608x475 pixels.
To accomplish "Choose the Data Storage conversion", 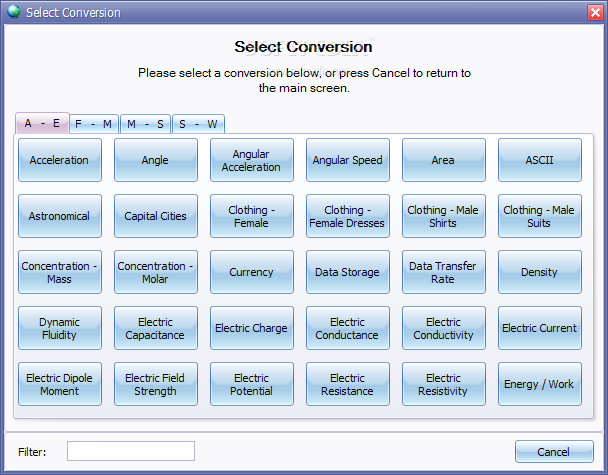I will 347,272.
